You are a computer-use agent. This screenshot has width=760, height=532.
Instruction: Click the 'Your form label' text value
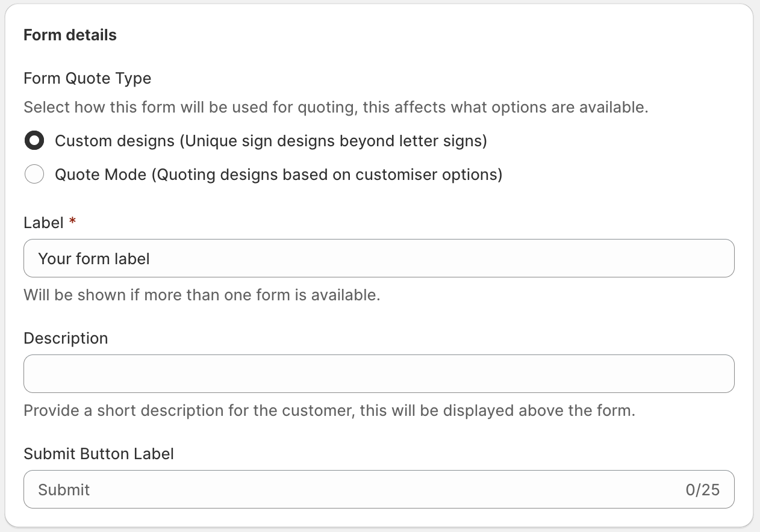click(94, 259)
